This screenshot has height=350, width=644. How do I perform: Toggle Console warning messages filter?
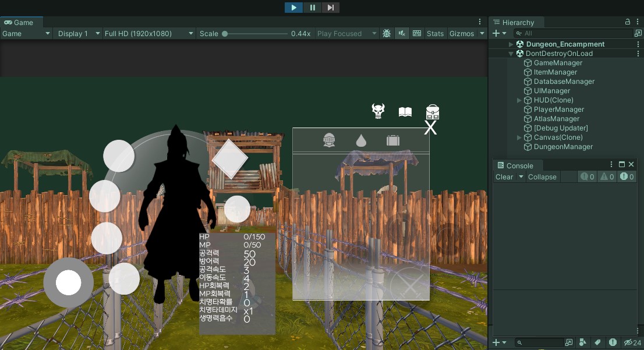tap(607, 176)
